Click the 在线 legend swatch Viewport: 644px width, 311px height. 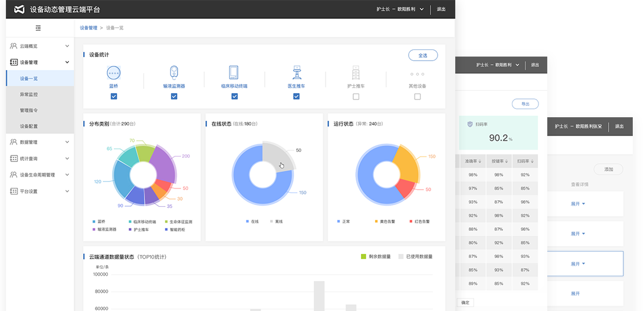[x=248, y=221]
